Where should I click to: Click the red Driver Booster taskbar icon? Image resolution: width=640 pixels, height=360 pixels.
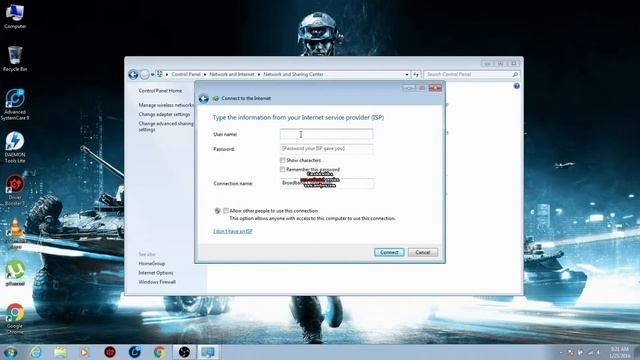[110, 352]
